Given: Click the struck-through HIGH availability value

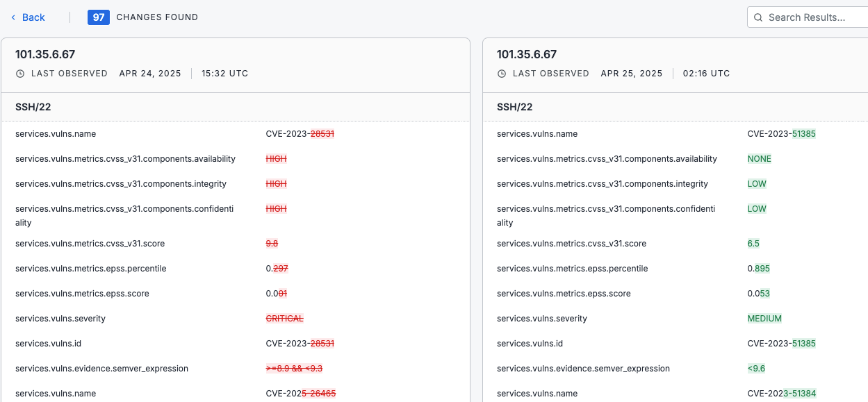Looking at the screenshot, I should click(x=277, y=159).
